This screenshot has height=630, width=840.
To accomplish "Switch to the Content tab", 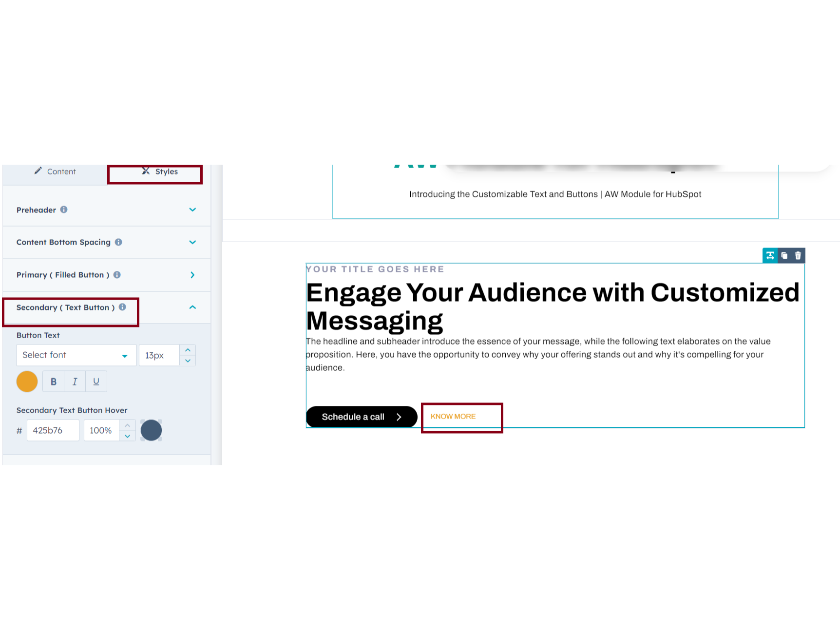I will pyautogui.click(x=55, y=172).
